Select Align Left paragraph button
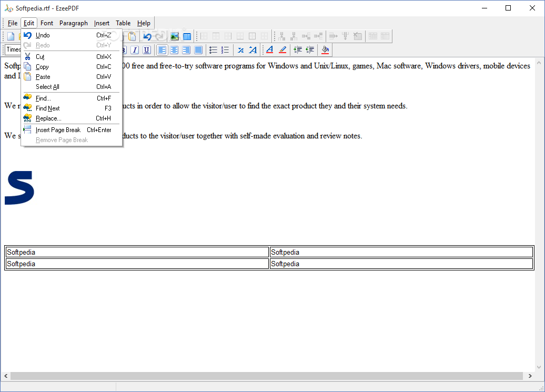 point(162,50)
